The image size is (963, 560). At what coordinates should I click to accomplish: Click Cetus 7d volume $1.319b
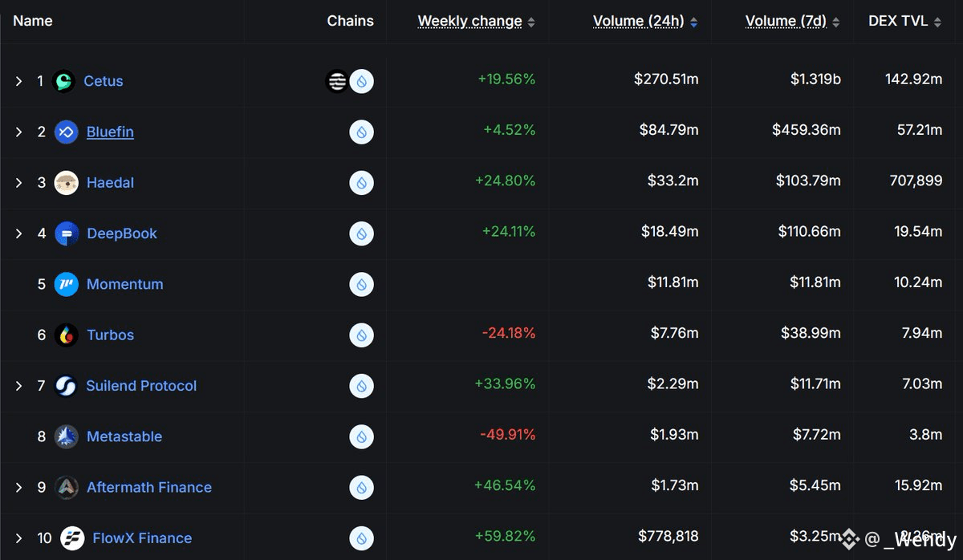click(x=815, y=79)
